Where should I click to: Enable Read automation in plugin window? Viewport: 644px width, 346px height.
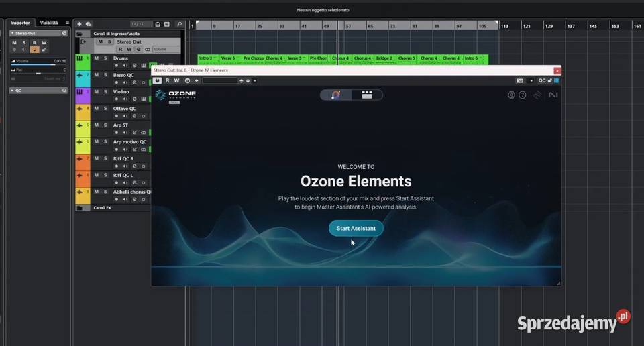tap(167, 81)
